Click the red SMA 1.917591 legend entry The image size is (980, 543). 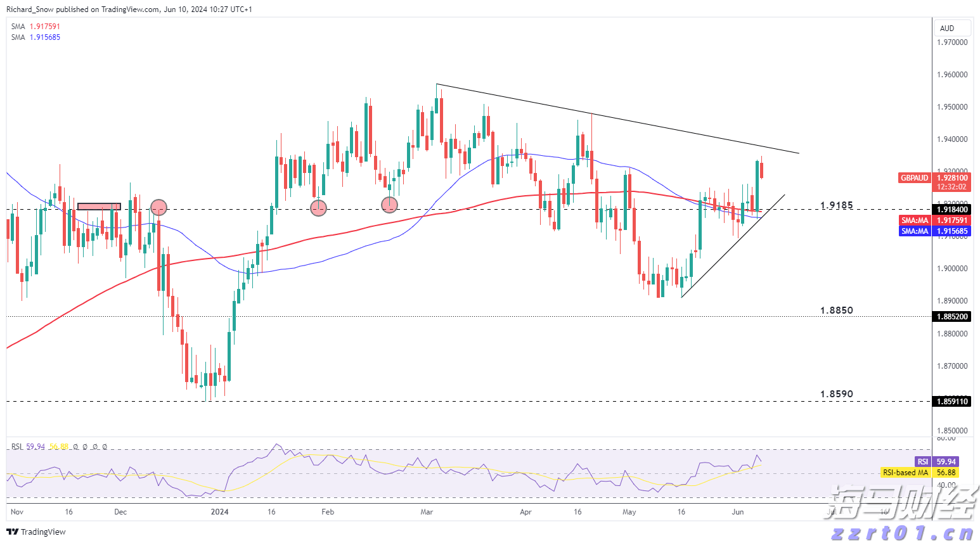35,27
